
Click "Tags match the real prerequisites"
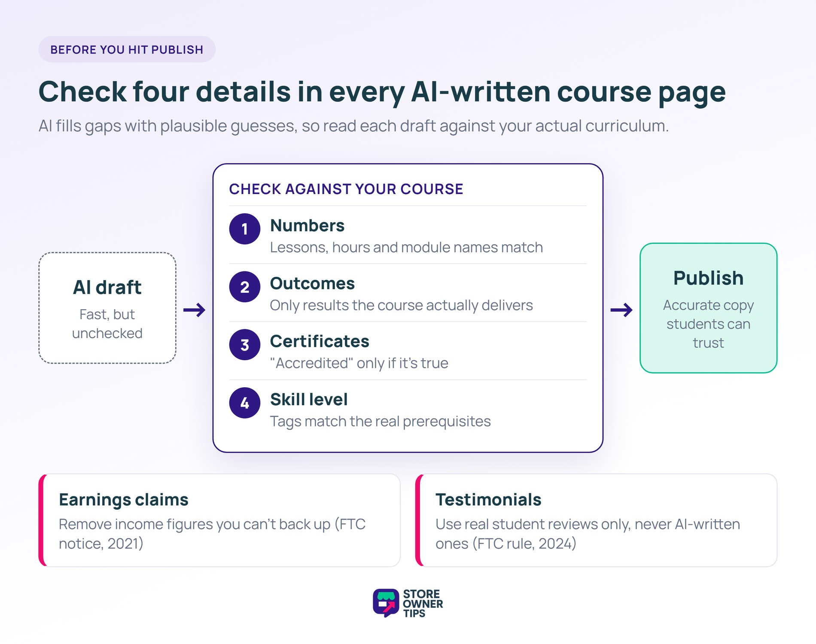click(380, 421)
